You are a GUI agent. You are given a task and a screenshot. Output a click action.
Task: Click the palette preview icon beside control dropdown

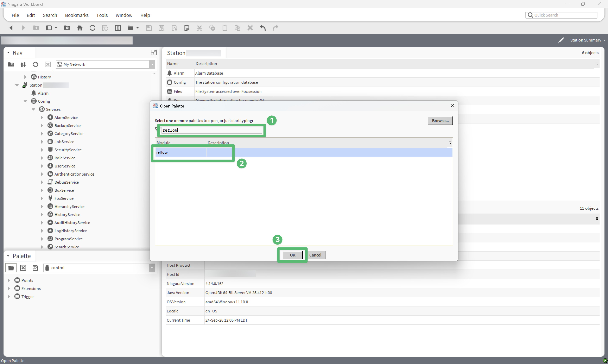coord(35,268)
